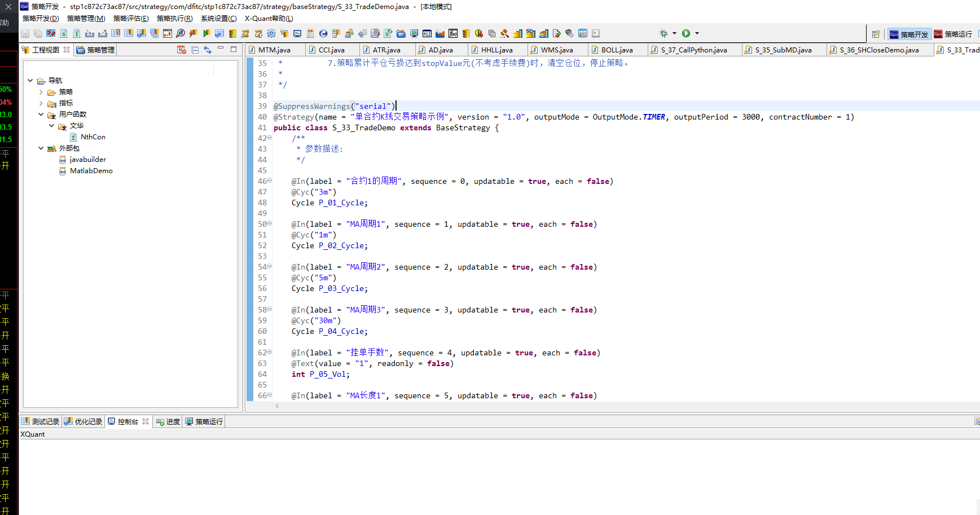Fold the Javadoc comment at line 42
Image resolution: width=980 pixels, height=515 pixels.
coord(270,137)
